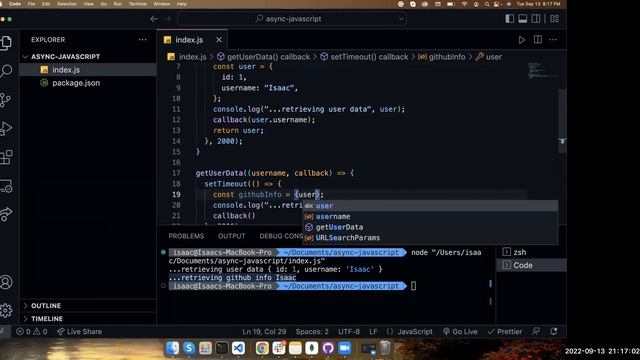
Task: Click errors and warnings count in status bar
Action: tap(31, 331)
